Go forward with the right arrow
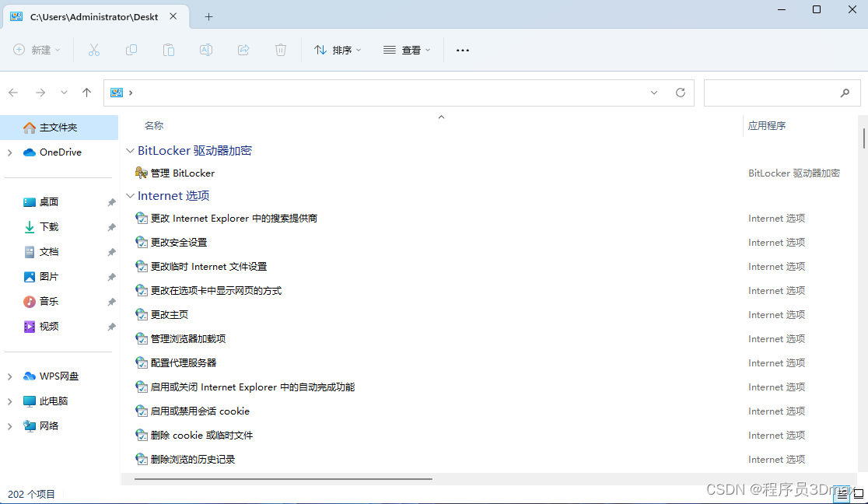Image resolution: width=868 pixels, height=504 pixels. coord(40,93)
